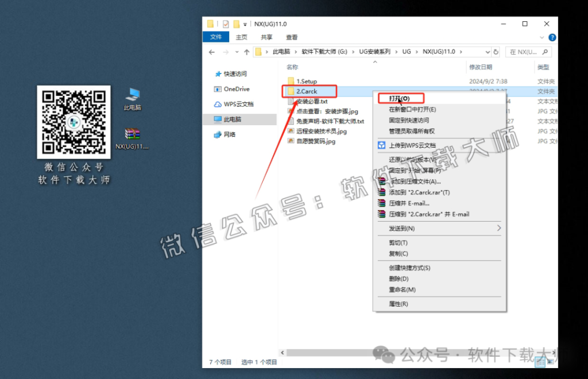588x379 pixels.
Task: Click the refresh icon beside the address bar
Action: click(495, 51)
